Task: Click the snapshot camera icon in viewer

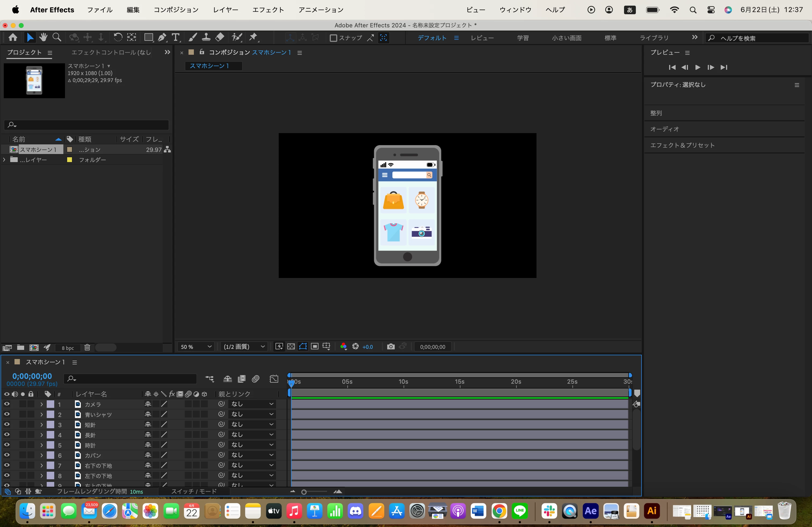Action: (x=391, y=347)
